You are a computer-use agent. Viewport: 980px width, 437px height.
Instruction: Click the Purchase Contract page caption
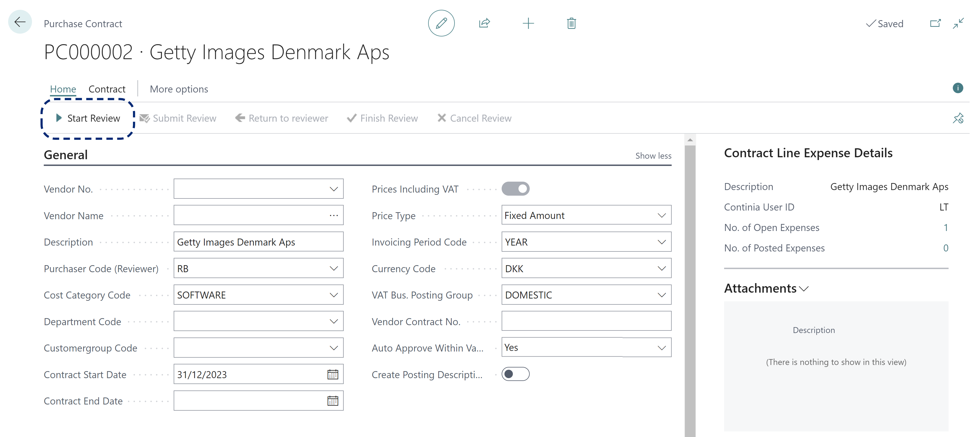click(83, 24)
